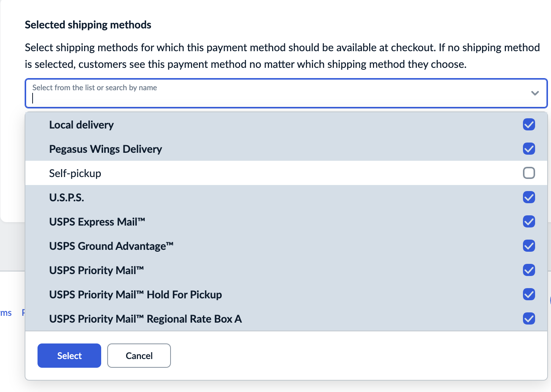Viewport: 551px width, 392px height.
Task: Click the partially visible blue link ending in ms
Action: pos(5,313)
